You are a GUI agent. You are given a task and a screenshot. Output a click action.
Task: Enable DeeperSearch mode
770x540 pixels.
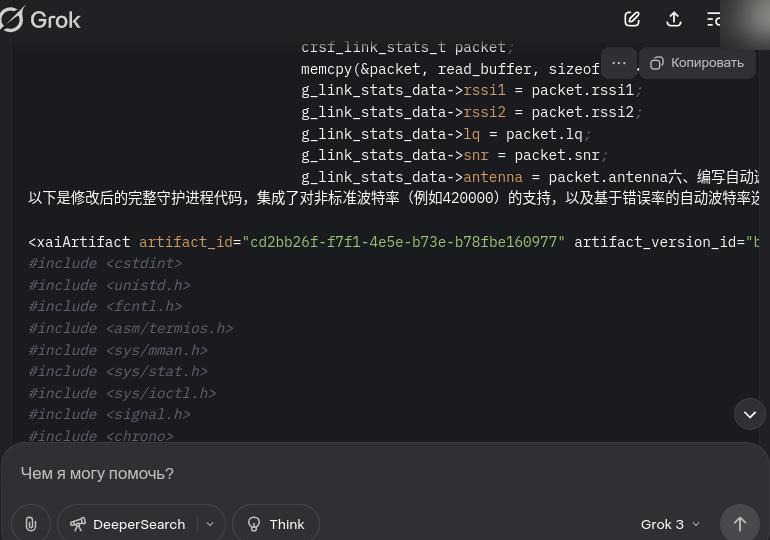click(x=128, y=524)
